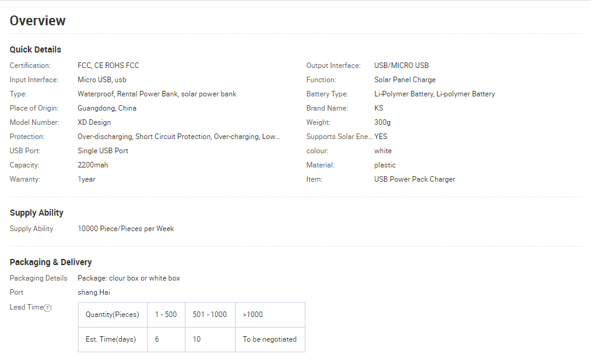
Task: Click the Brand Name value KS
Action: click(378, 108)
